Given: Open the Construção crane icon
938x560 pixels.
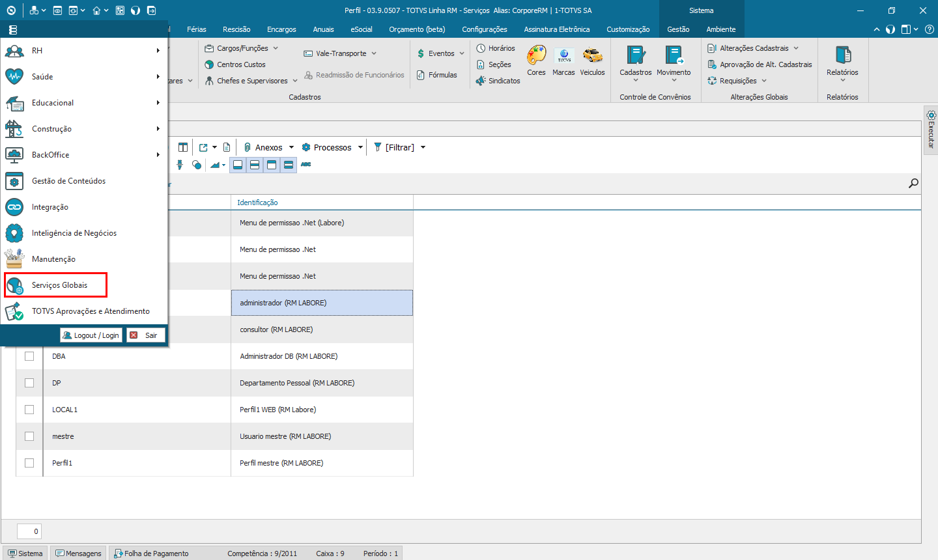Looking at the screenshot, I should 14,129.
